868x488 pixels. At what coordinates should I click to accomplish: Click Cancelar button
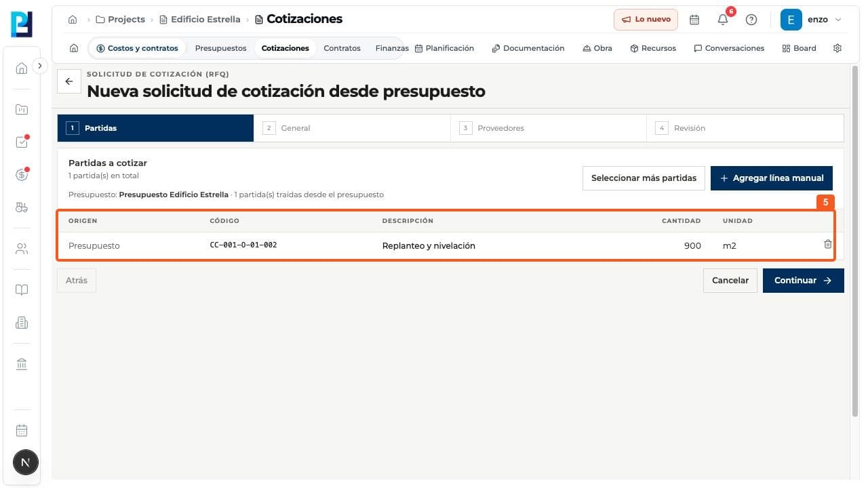(730, 281)
